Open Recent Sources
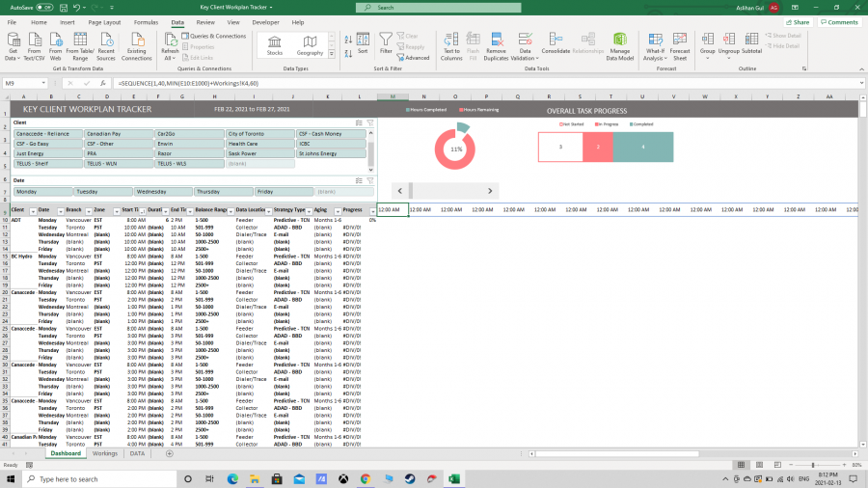This screenshot has width=868, height=488. pyautogui.click(x=106, y=46)
